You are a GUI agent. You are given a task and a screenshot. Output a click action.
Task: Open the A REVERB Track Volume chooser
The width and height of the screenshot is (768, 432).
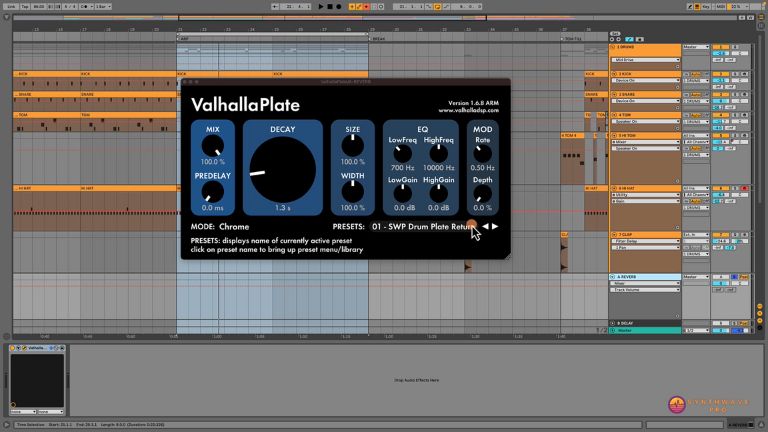(646, 290)
